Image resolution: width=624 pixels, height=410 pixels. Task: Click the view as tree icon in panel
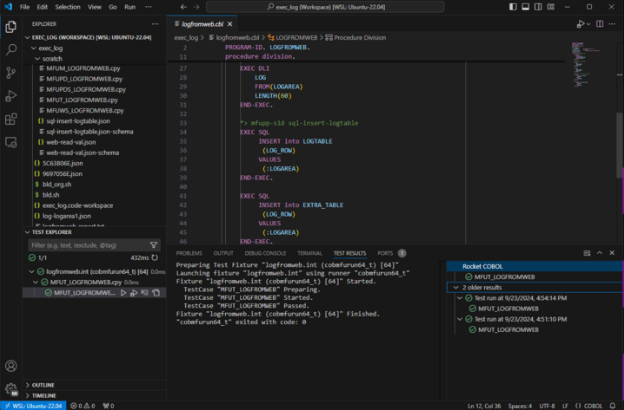coord(587,253)
